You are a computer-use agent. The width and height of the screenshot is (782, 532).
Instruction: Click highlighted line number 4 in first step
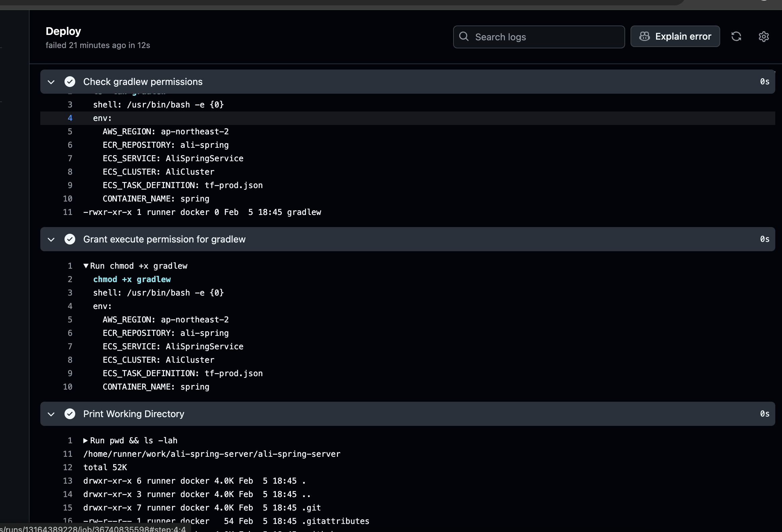70,118
